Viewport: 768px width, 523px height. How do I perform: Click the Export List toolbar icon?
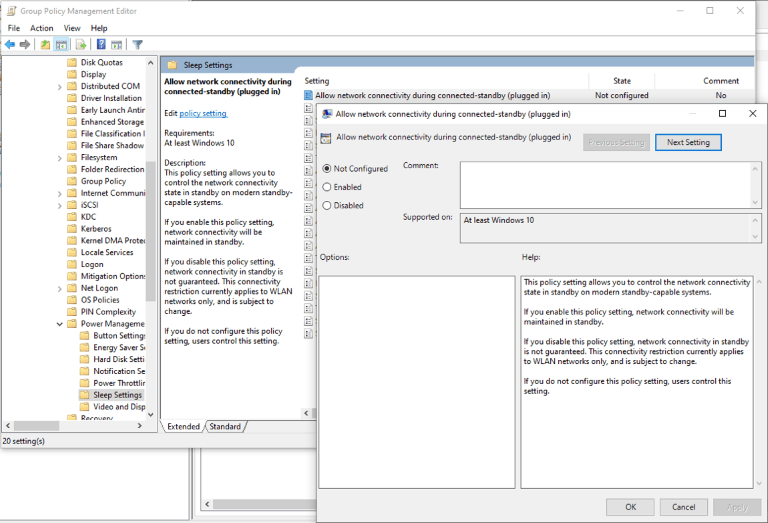pos(81,45)
